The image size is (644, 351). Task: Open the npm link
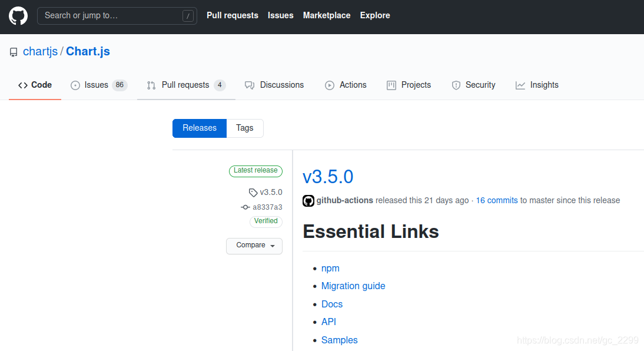(x=330, y=269)
